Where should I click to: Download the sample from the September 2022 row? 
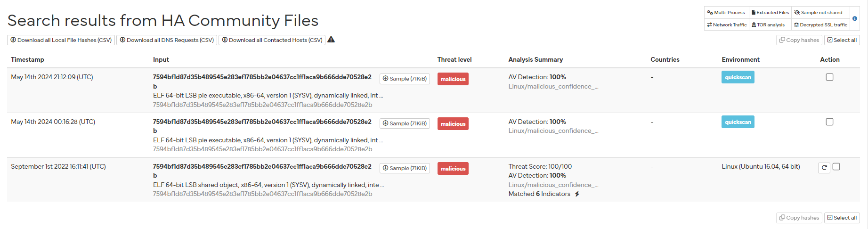click(x=405, y=168)
